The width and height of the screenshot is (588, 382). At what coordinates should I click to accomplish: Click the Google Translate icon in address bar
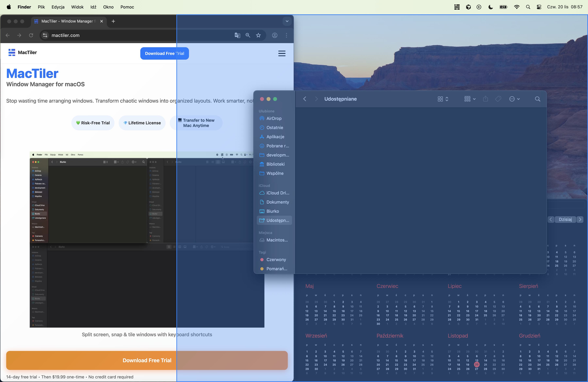point(237,35)
